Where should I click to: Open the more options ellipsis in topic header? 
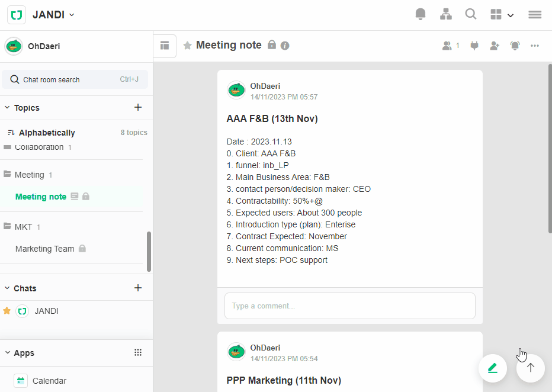click(535, 46)
